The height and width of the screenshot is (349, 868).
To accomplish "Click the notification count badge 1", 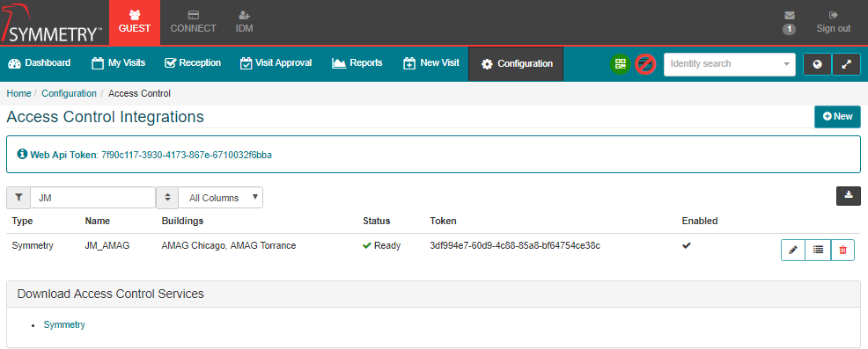I will [x=790, y=29].
